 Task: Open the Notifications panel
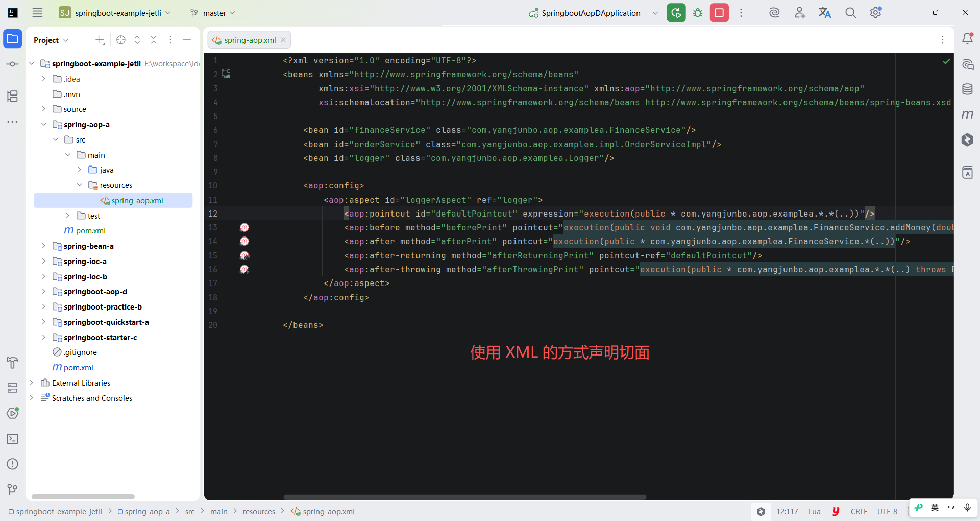click(x=967, y=38)
